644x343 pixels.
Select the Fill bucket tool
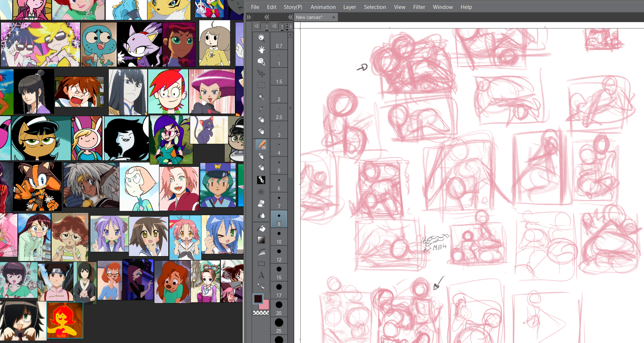[261, 228]
